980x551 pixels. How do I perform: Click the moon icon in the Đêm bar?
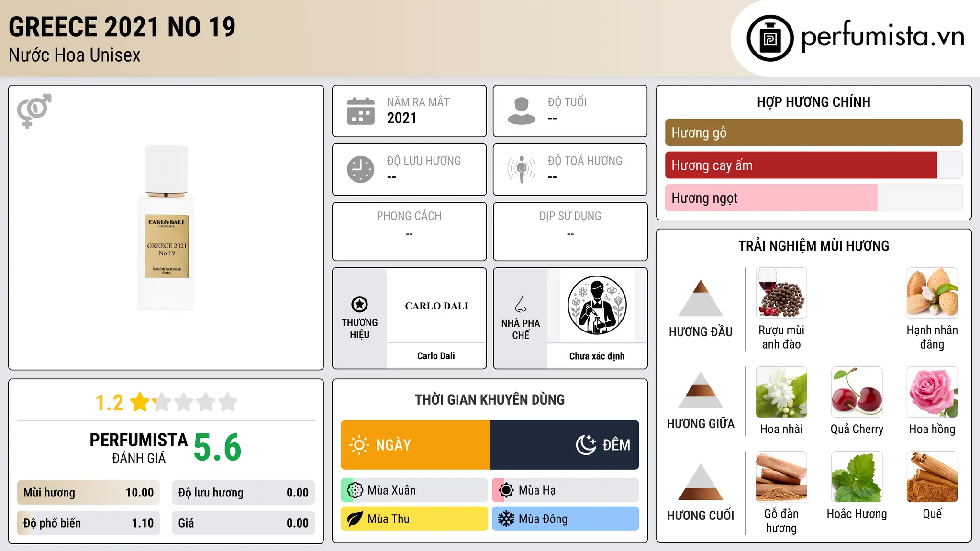click(586, 445)
